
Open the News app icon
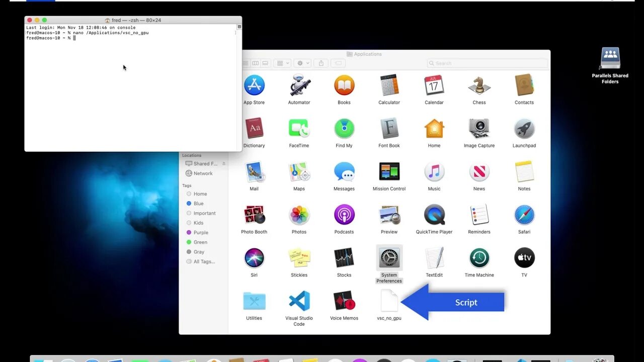(479, 172)
